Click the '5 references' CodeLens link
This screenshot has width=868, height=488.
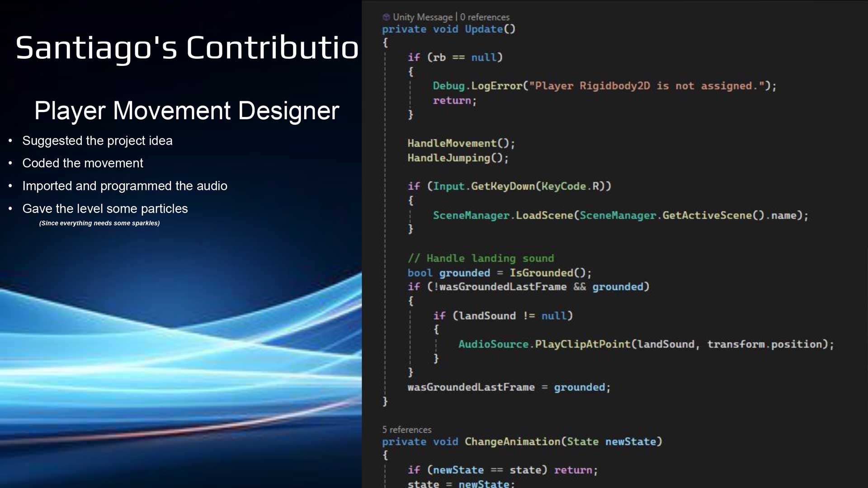pos(406,430)
